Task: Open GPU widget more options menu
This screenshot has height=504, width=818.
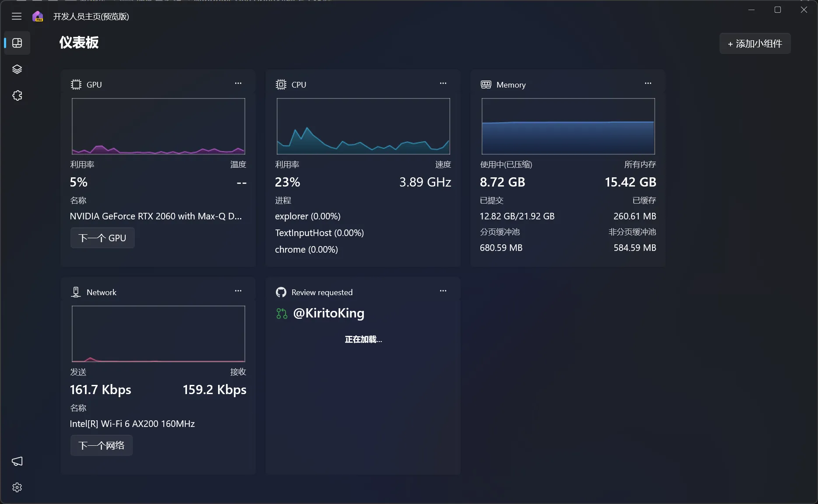Action: pyautogui.click(x=238, y=83)
